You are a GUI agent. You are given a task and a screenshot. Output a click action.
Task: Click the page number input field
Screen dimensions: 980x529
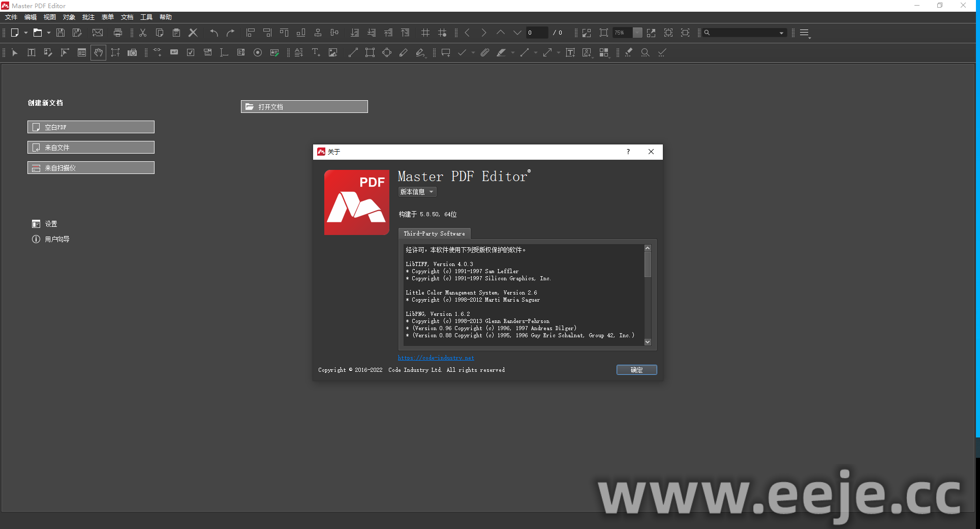coord(536,33)
